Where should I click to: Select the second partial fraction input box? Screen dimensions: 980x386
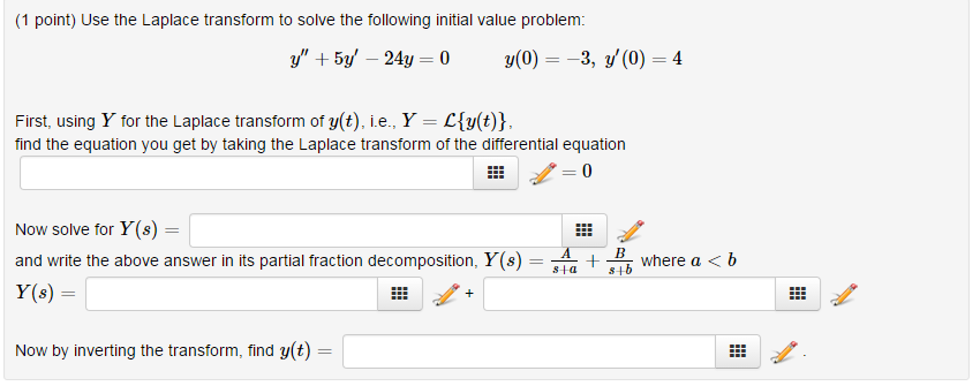click(630, 294)
